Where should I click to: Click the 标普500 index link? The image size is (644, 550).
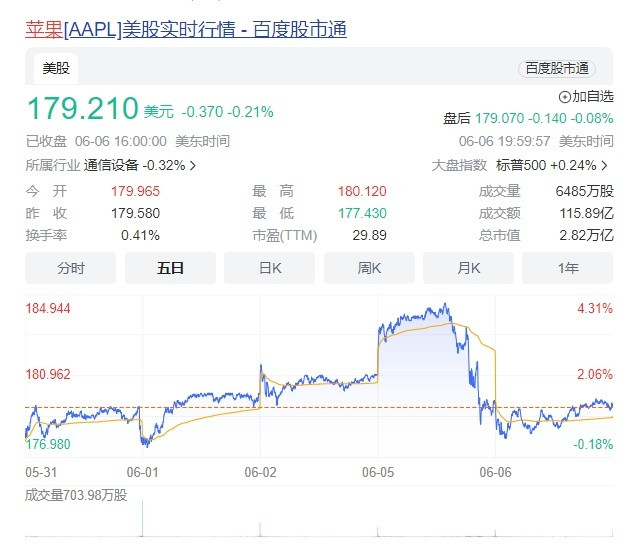pyautogui.click(x=521, y=165)
